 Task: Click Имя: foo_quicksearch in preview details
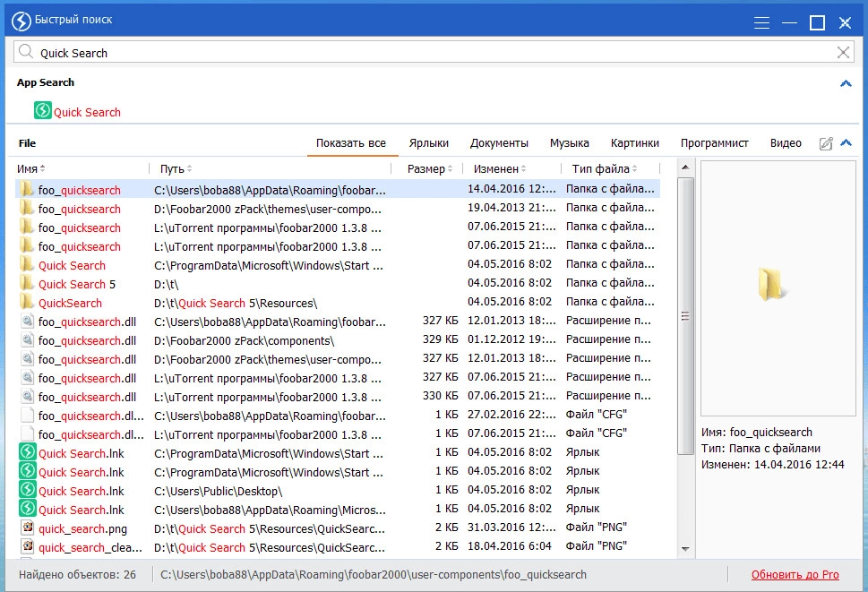coord(757,432)
